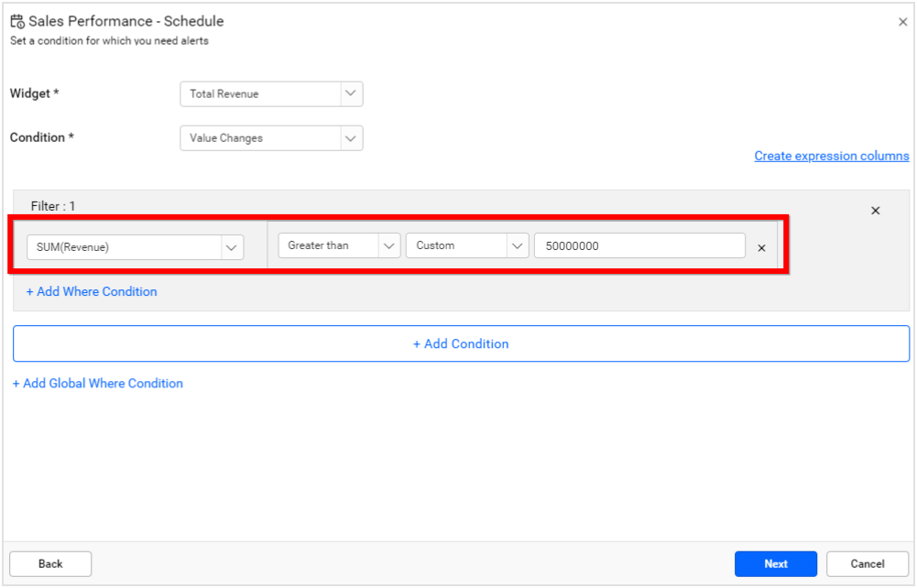Screen dimensions: 917x588
Task: Clear the condition row with the small x icon
Action: (x=761, y=246)
